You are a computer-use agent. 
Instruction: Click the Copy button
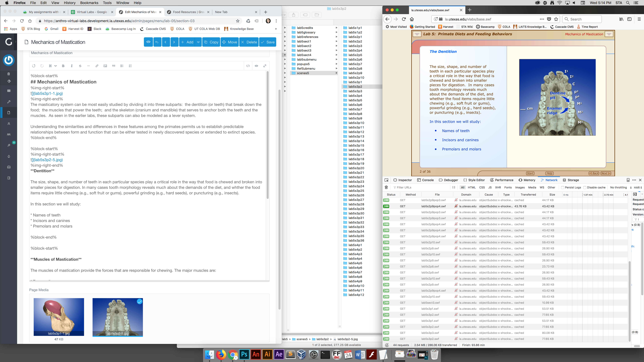[211, 42]
